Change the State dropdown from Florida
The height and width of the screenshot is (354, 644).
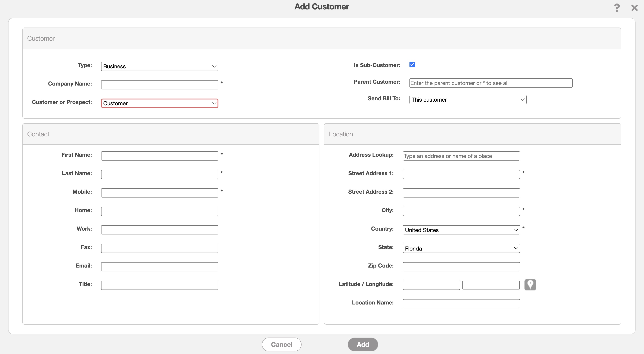[x=461, y=248]
